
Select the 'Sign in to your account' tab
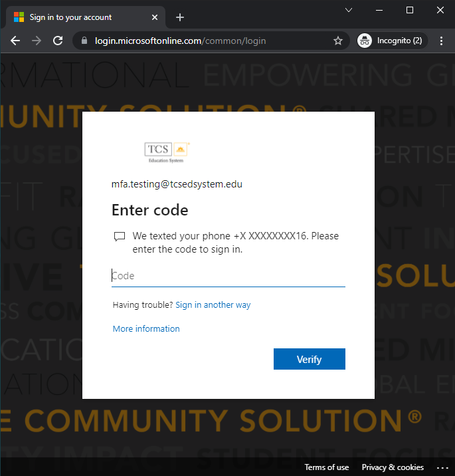pos(86,17)
